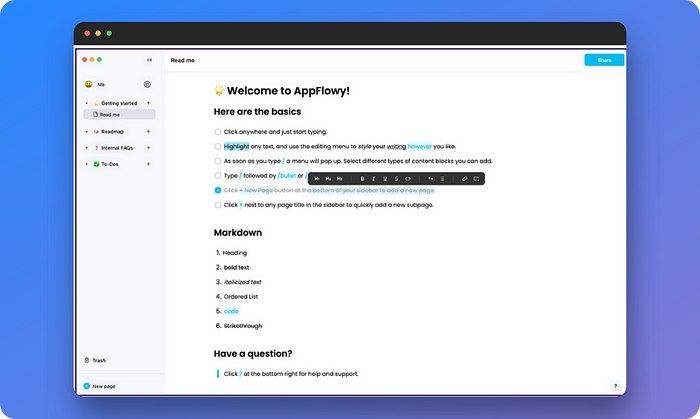Screen dimensions: 700x419
Task: Click the underlined word 'writing'
Action: pyautogui.click(x=396, y=146)
